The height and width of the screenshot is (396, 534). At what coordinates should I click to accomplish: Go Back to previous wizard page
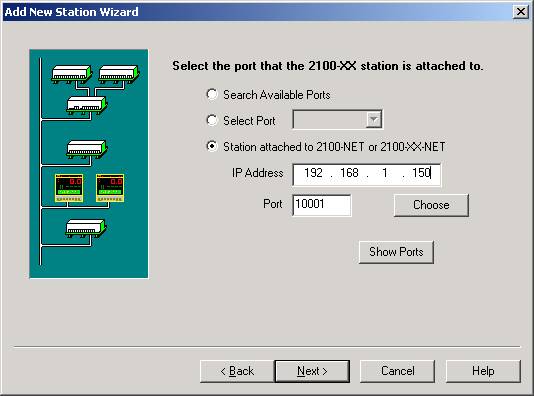(x=237, y=371)
